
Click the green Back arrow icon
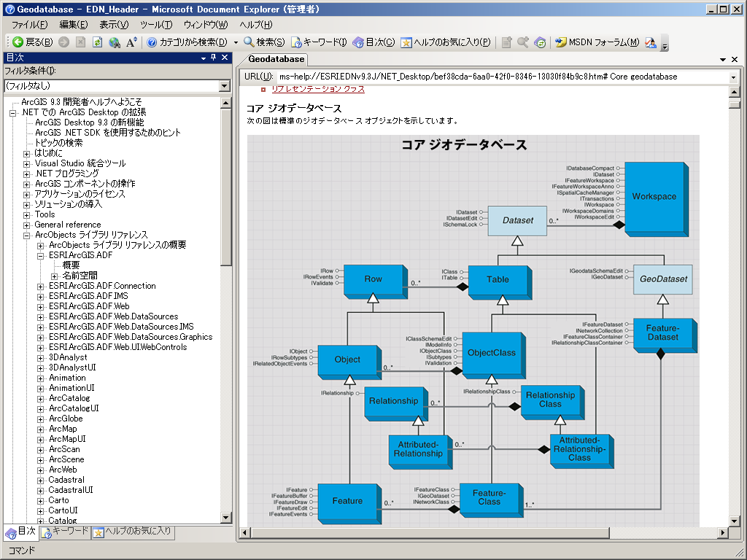click(x=18, y=42)
